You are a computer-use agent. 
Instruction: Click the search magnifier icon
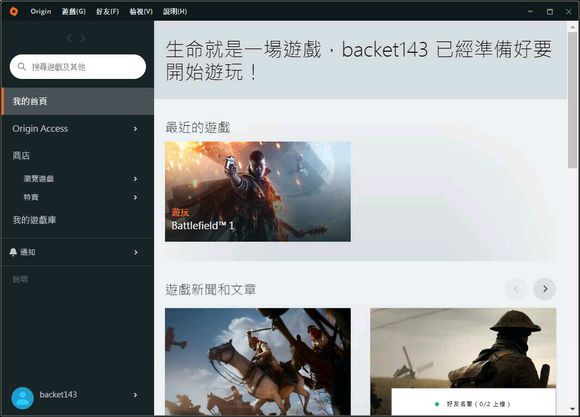point(22,67)
